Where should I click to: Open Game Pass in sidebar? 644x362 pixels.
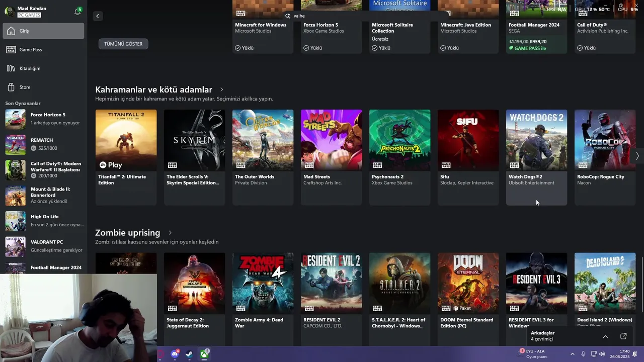tap(43, 50)
